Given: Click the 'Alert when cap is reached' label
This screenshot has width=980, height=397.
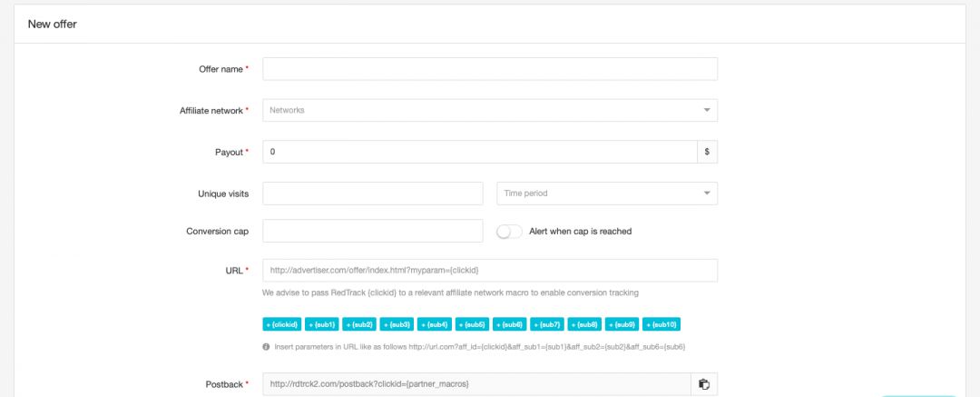Looking at the screenshot, I should (581, 231).
